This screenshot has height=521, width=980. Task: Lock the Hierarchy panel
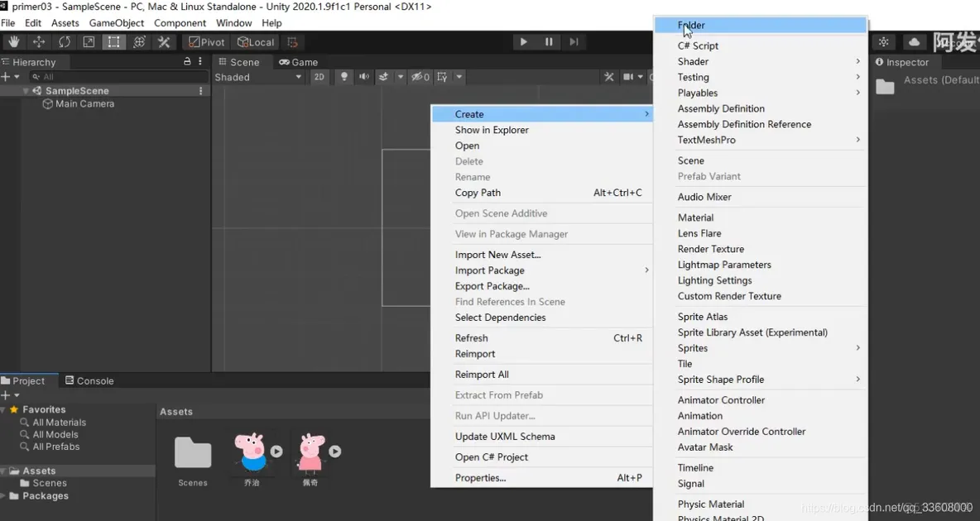(x=187, y=61)
